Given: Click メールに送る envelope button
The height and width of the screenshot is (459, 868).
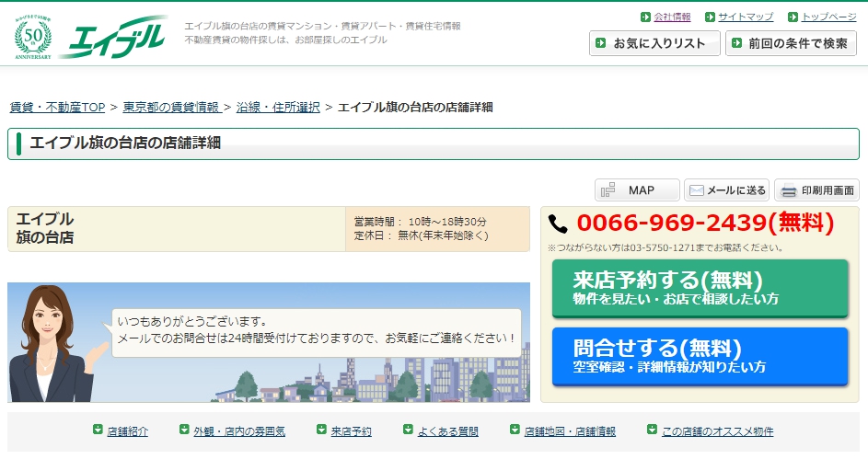Looking at the screenshot, I should 726,190.
